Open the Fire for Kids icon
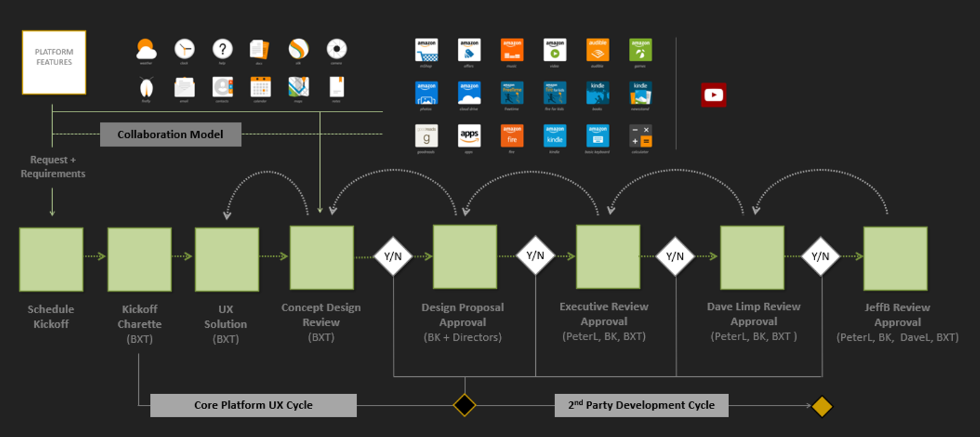 pos(554,93)
